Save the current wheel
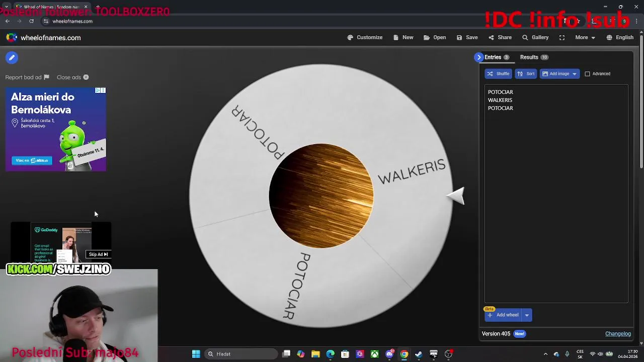 pyautogui.click(x=467, y=38)
